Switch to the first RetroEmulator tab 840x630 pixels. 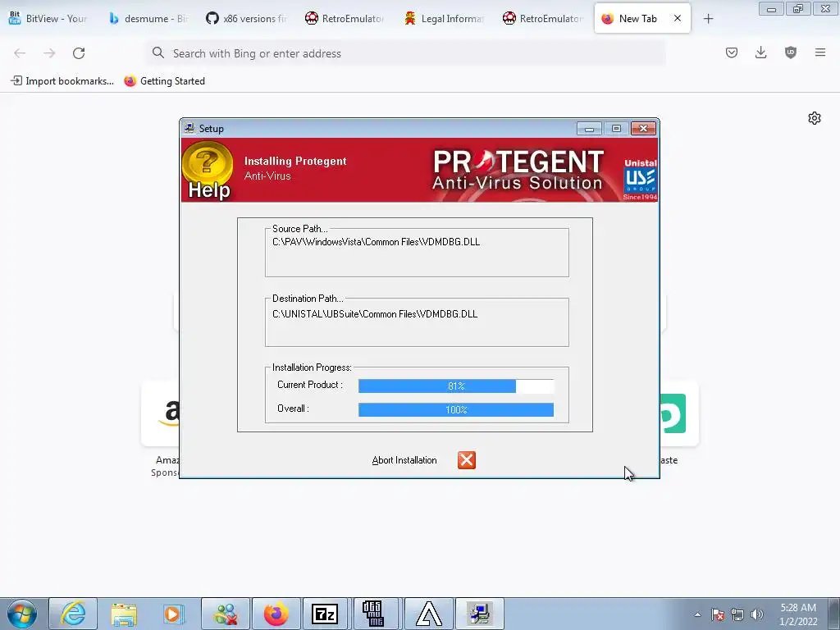[x=345, y=18]
